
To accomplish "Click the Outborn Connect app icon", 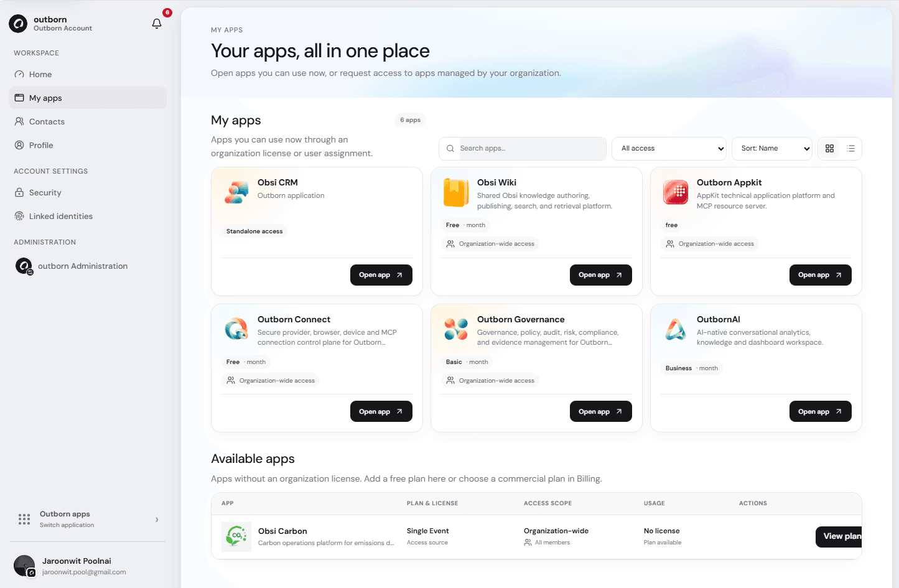I will [x=236, y=329].
